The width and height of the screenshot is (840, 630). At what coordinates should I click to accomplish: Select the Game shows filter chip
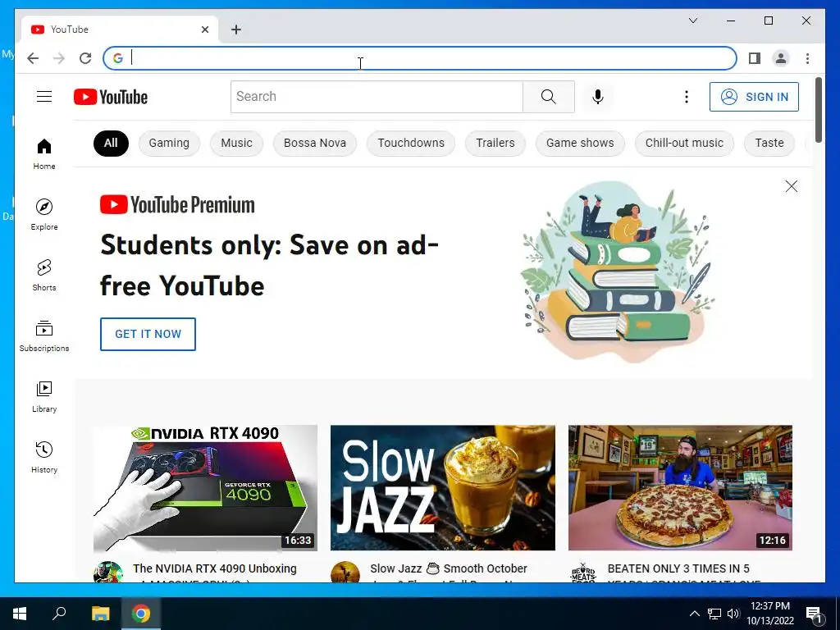tap(580, 143)
